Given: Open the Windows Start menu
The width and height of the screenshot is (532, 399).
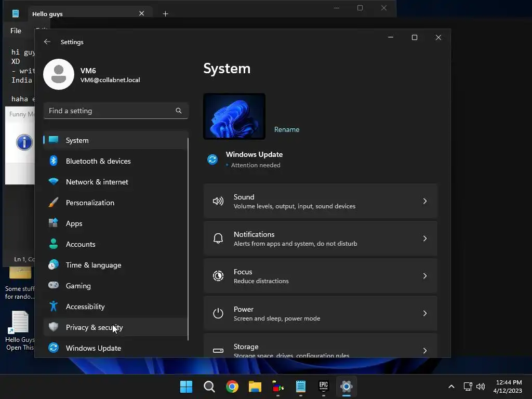Looking at the screenshot, I should (186, 387).
